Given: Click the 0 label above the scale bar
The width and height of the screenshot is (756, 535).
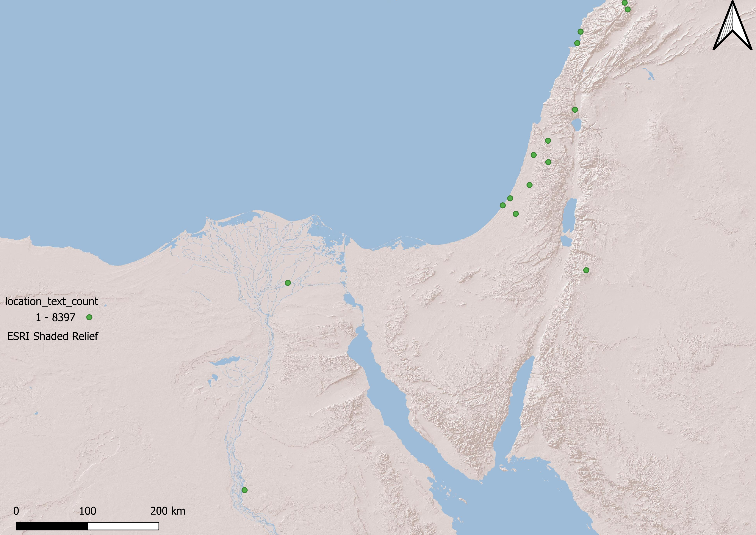Looking at the screenshot, I should click(16, 511).
